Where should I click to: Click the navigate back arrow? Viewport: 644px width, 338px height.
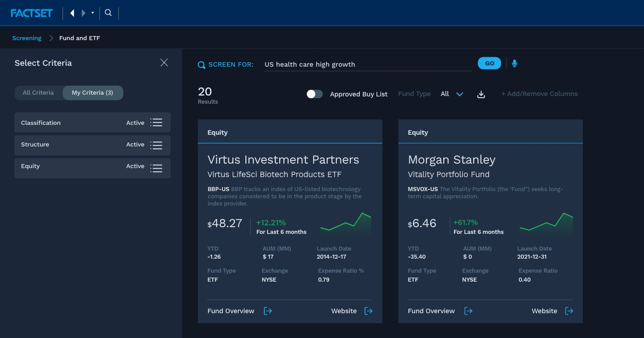73,13
